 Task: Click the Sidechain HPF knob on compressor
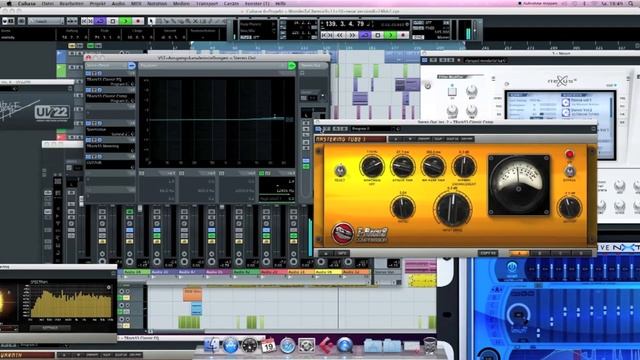(372, 167)
